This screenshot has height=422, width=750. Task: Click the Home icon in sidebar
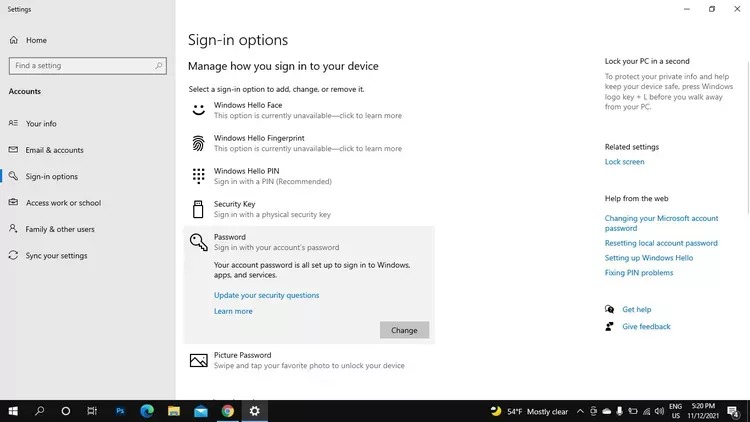click(13, 40)
